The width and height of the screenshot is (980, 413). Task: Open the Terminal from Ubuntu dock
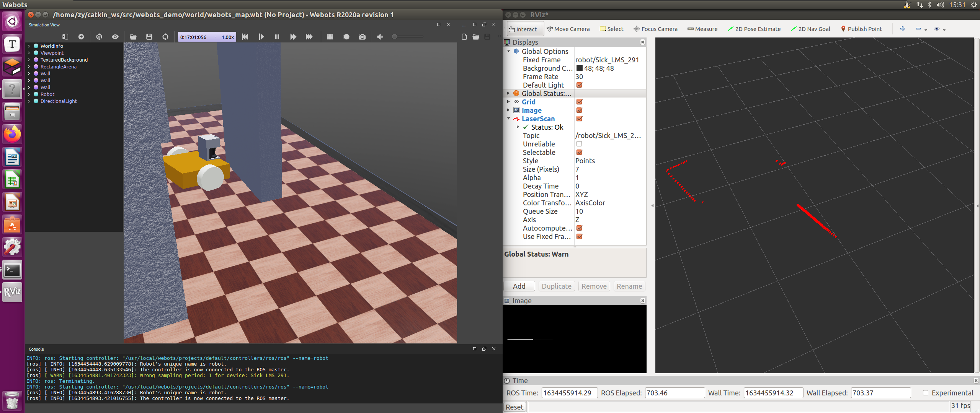[x=12, y=270]
